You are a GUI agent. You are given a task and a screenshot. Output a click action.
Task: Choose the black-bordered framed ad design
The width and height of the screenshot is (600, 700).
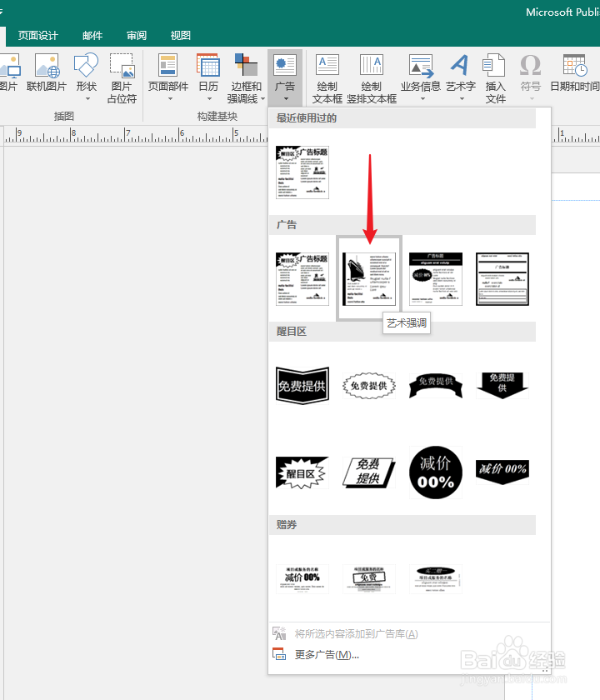[x=502, y=278]
